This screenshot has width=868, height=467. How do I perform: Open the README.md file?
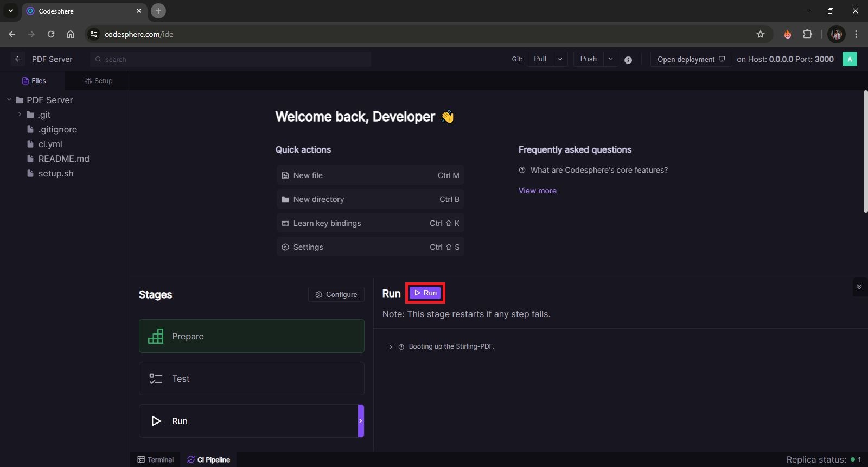tap(59, 159)
